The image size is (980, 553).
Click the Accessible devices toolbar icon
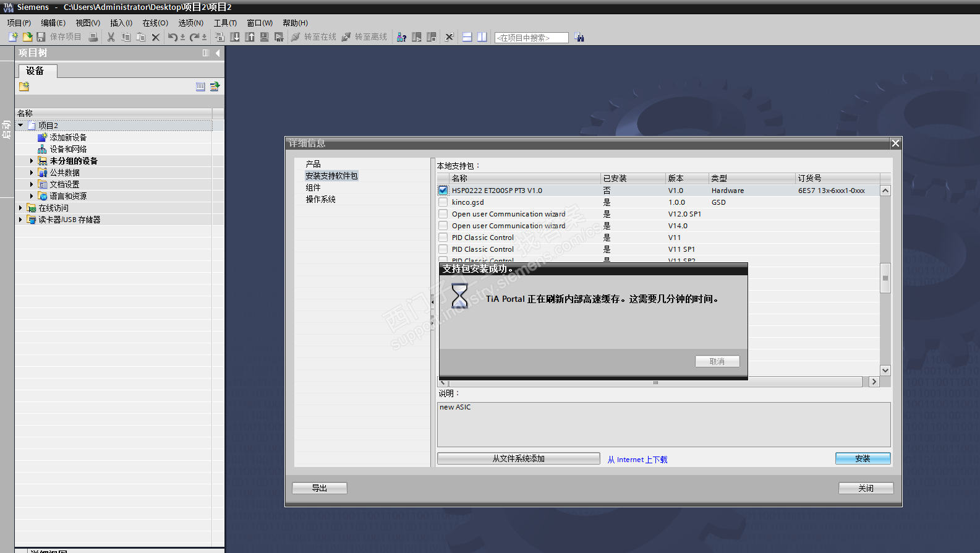pos(402,37)
